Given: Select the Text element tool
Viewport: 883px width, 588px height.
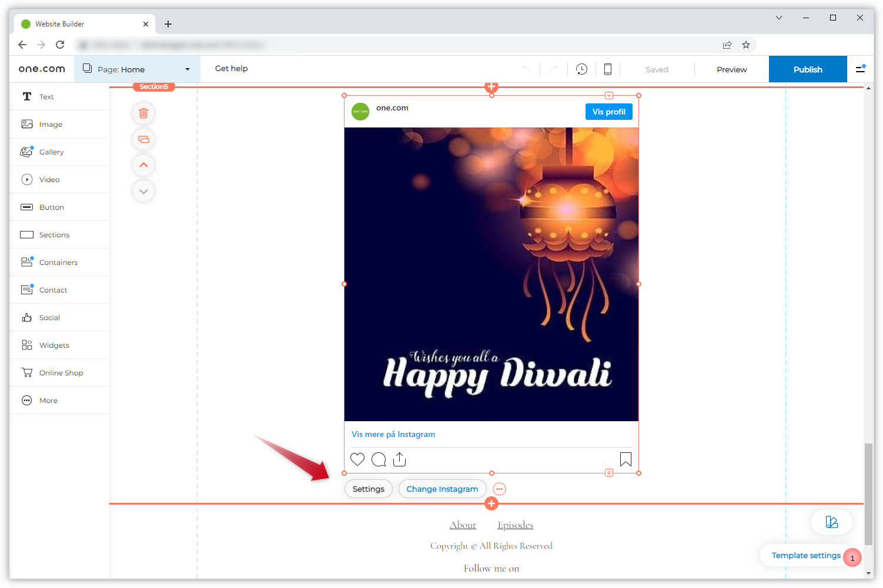Looking at the screenshot, I should (x=46, y=96).
